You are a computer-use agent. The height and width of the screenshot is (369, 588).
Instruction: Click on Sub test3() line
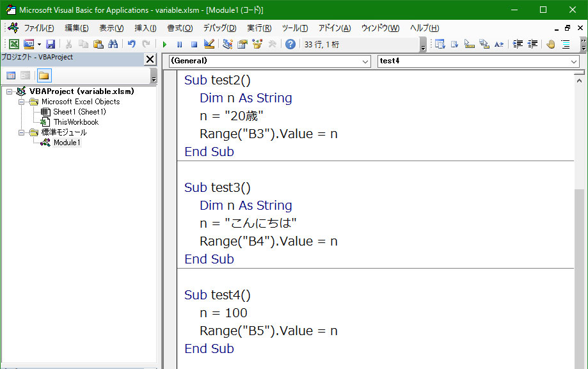[x=217, y=187]
